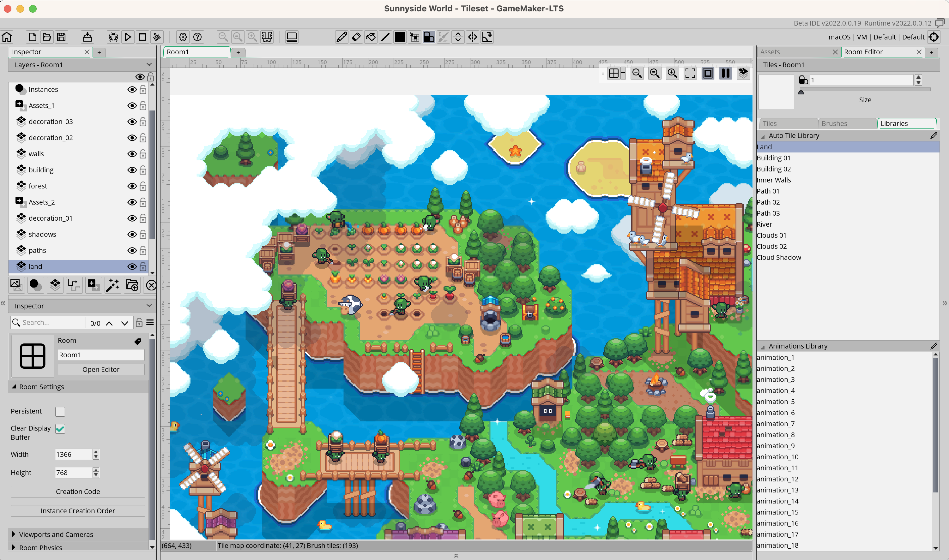The image size is (949, 560).
Task: Delete selected layer with X icon
Action: [x=151, y=285]
